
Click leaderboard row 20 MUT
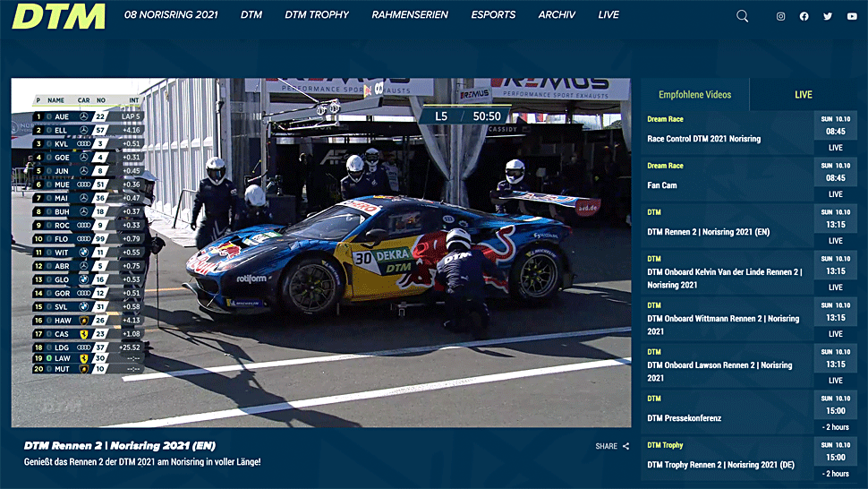(x=89, y=369)
